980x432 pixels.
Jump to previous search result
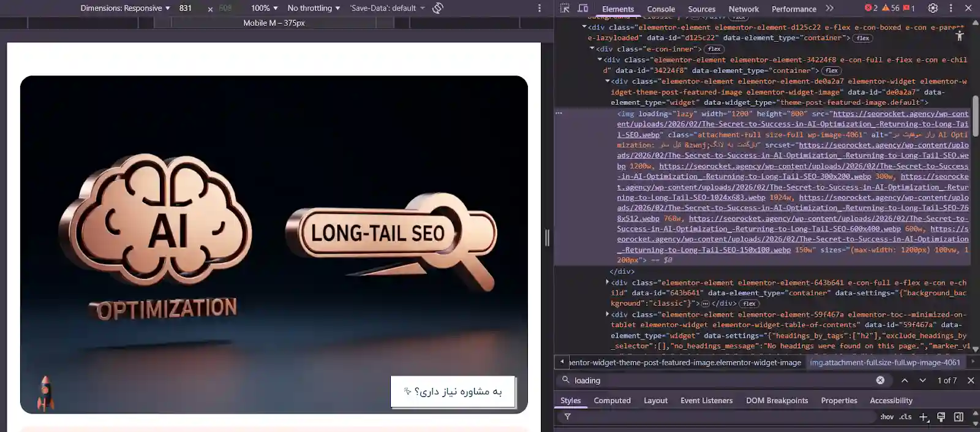[x=904, y=381]
